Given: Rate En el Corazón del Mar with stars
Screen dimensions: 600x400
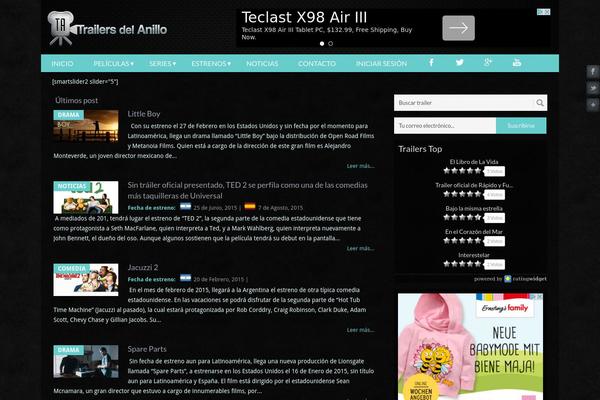Looking at the screenshot, I should [462, 241].
